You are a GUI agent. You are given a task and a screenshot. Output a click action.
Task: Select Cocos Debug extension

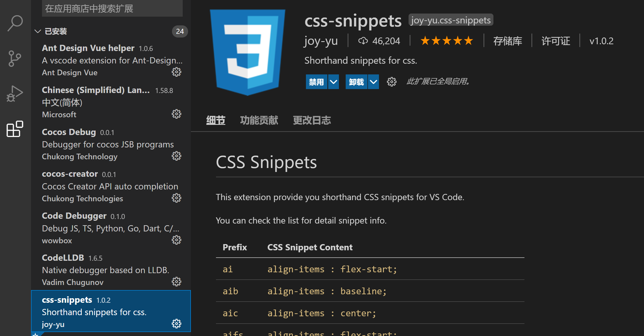coord(111,144)
